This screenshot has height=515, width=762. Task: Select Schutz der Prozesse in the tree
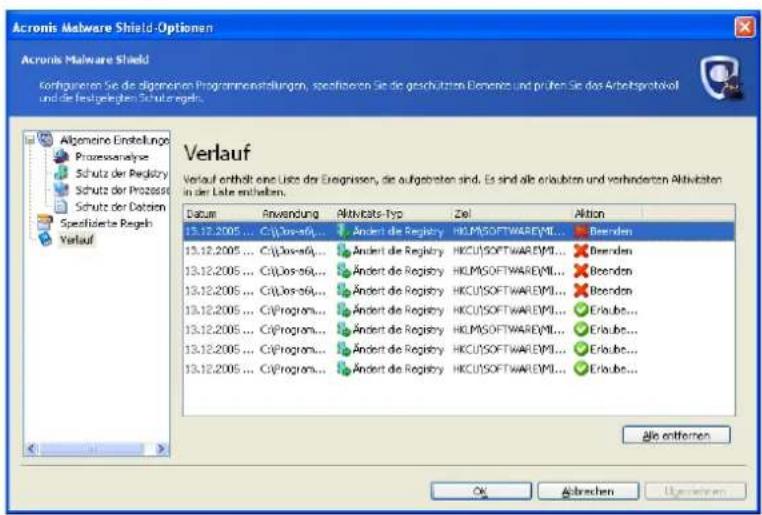[122, 190]
